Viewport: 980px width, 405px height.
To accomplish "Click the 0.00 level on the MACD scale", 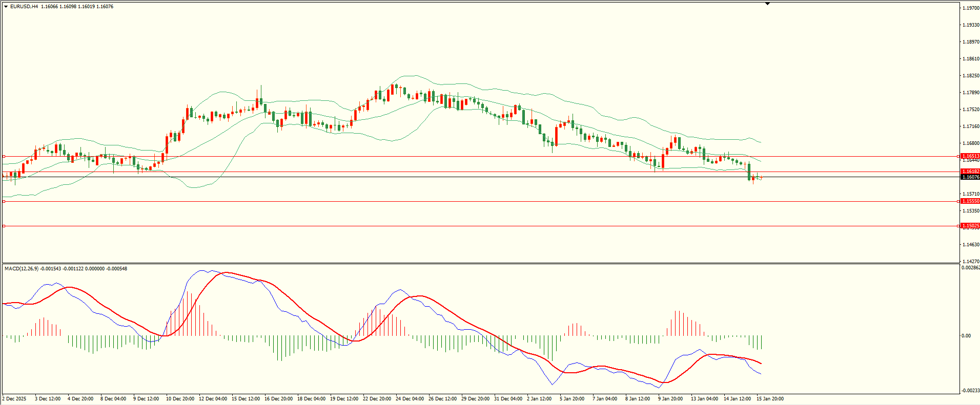I will (x=966, y=336).
